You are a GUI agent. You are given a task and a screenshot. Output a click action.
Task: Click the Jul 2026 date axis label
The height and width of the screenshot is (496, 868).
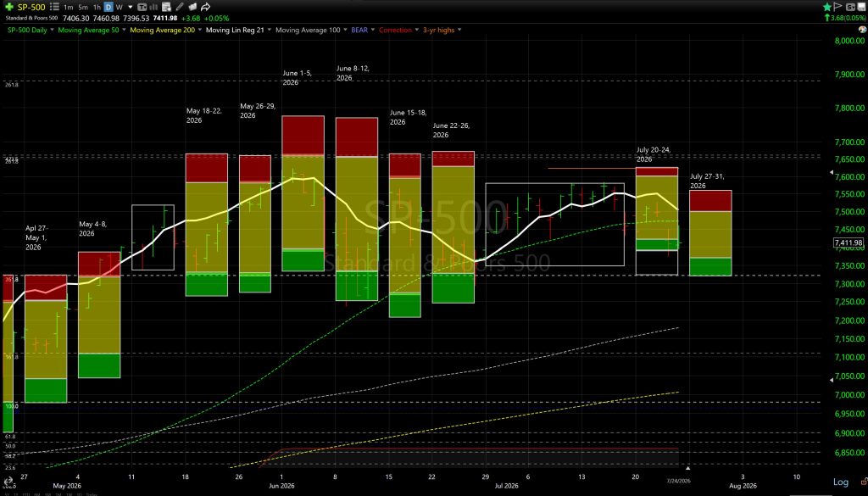tap(507, 486)
